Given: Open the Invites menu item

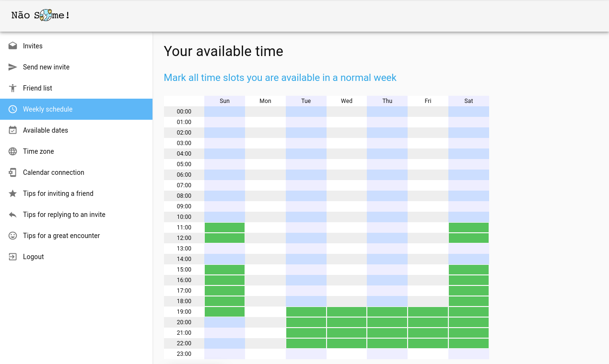Looking at the screenshot, I should pos(76,46).
